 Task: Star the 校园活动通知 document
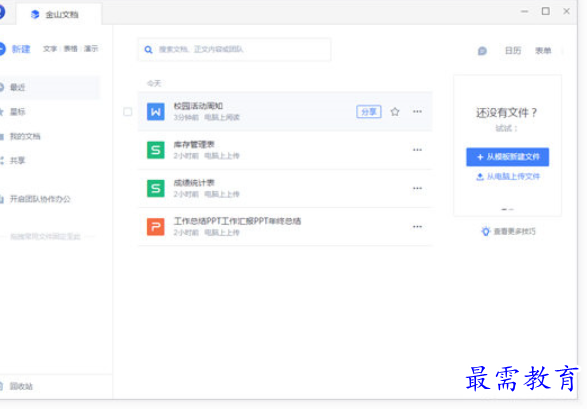[x=395, y=112]
